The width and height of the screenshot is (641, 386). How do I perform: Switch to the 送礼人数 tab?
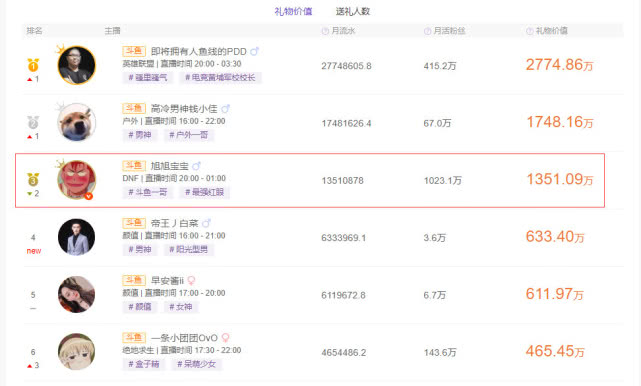click(x=353, y=11)
